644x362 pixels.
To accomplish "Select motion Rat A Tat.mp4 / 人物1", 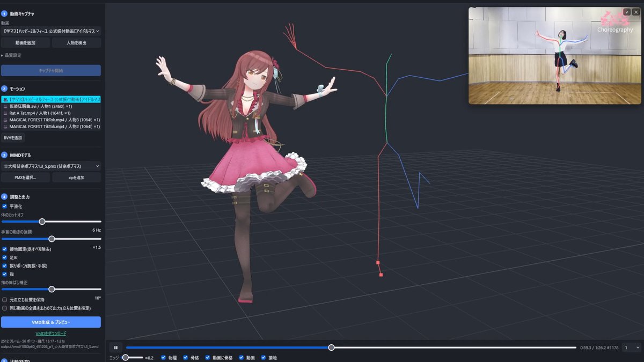I will point(51,113).
